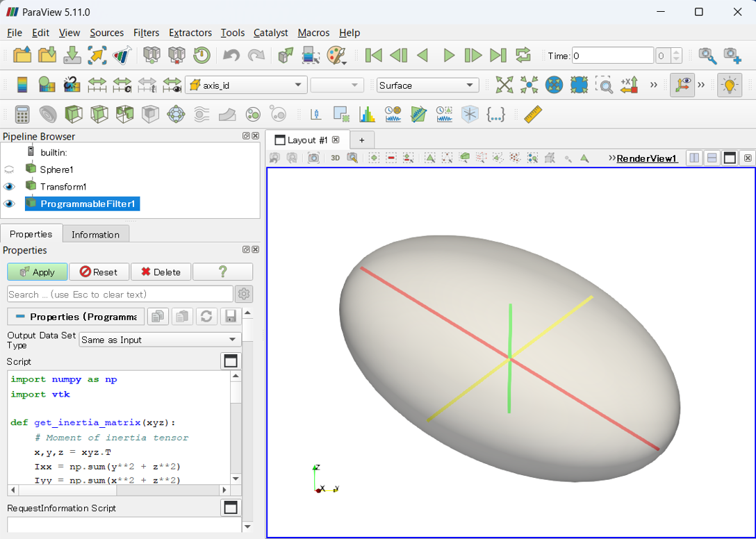
Task: Select the Ruler measurement tool
Action: tap(533, 114)
